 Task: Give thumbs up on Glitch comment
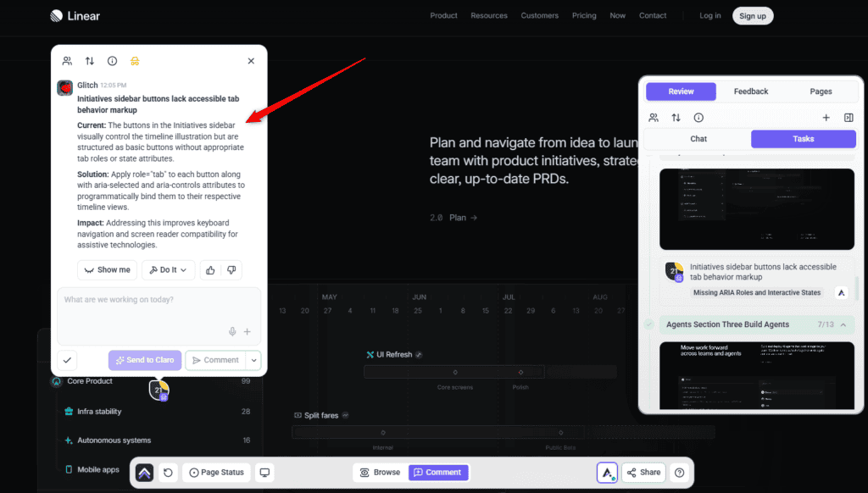210,270
